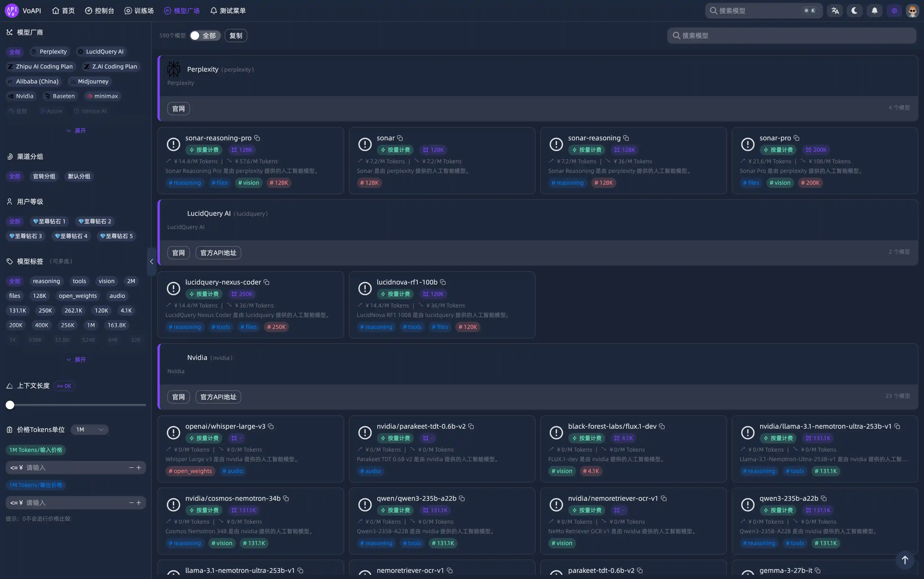Copy the openai/whisper-large-v3 model name
Viewport: 924px width, 579px height.
tap(271, 426)
